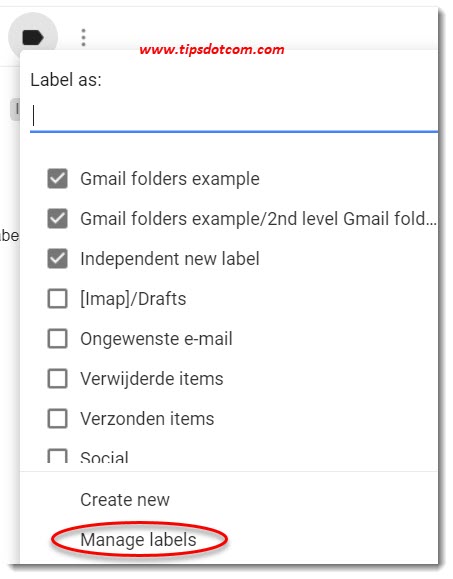
Task: Select the Independent new label text
Action: point(170,258)
